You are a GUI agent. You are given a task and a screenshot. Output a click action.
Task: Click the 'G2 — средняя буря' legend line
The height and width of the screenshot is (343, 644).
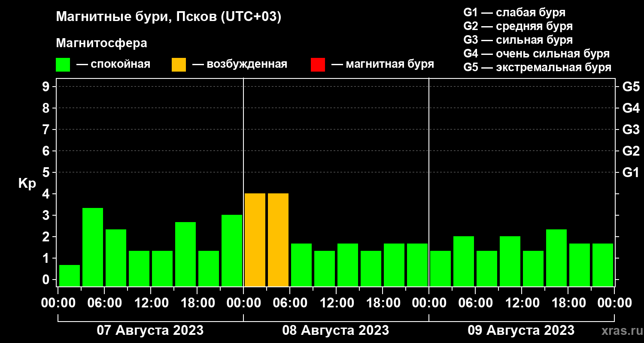coord(518,26)
